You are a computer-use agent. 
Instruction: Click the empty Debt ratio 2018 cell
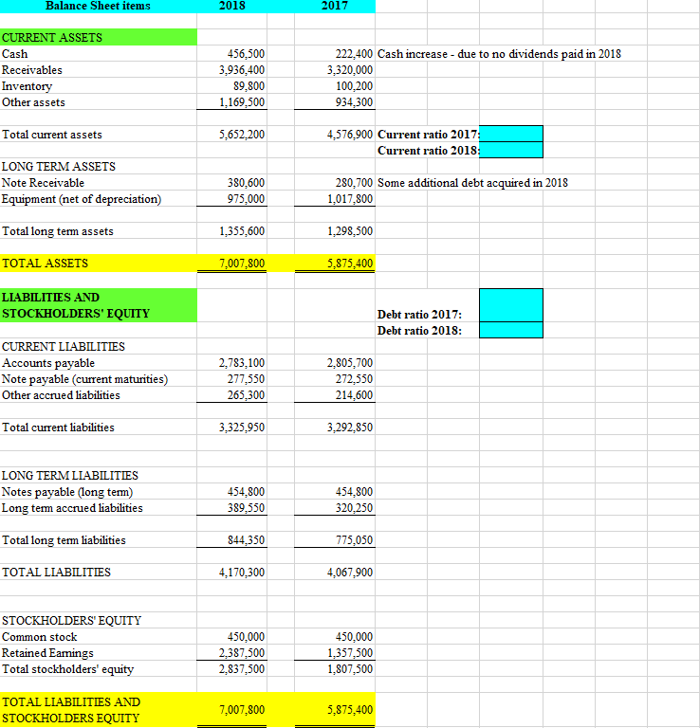pyautogui.click(x=511, y=330)
